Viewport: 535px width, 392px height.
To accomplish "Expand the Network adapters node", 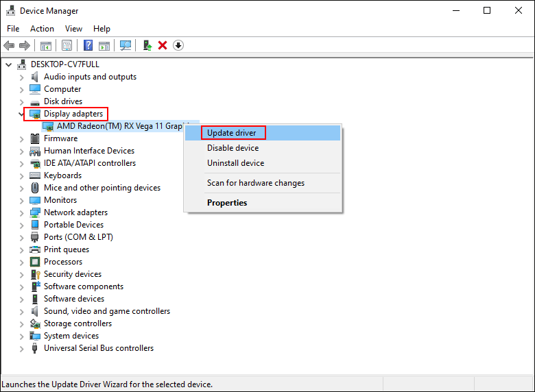I will pos(21,212).
